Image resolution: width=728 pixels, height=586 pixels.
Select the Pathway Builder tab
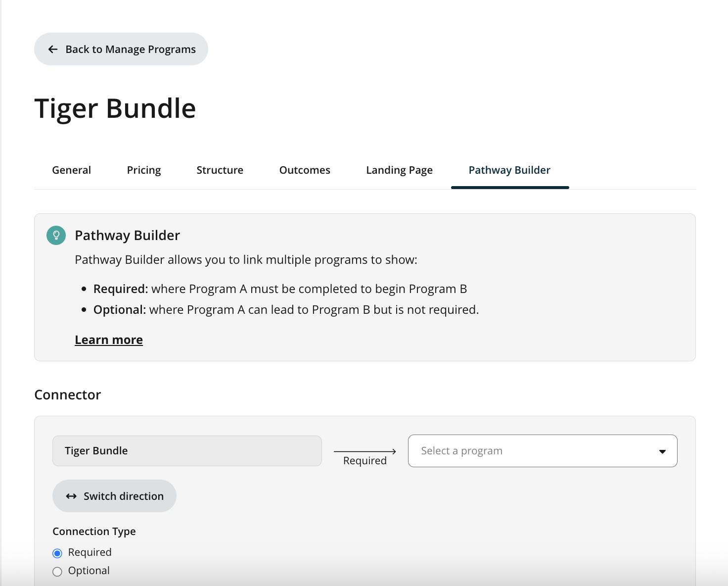509,170
